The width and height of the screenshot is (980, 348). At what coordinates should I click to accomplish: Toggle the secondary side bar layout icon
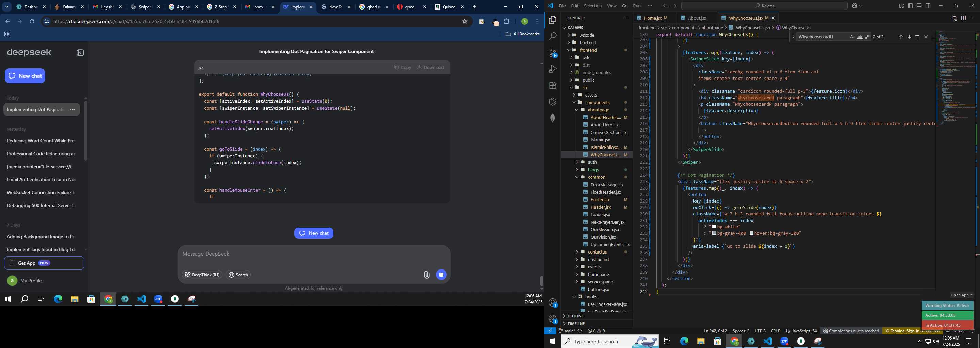pos(928,6)
